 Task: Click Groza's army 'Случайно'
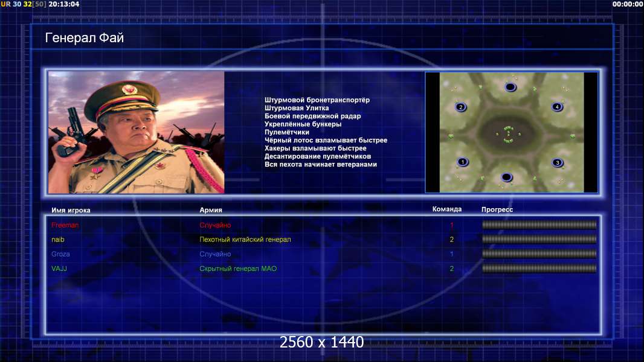click(x=215, y=254)
